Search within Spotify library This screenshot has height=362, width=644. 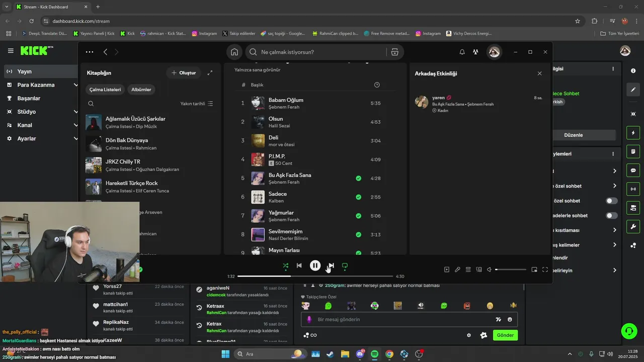(x=91, y=104)
